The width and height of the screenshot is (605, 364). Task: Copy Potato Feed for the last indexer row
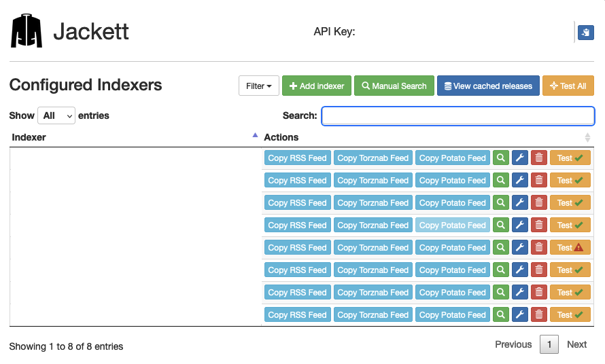(453, 314)
